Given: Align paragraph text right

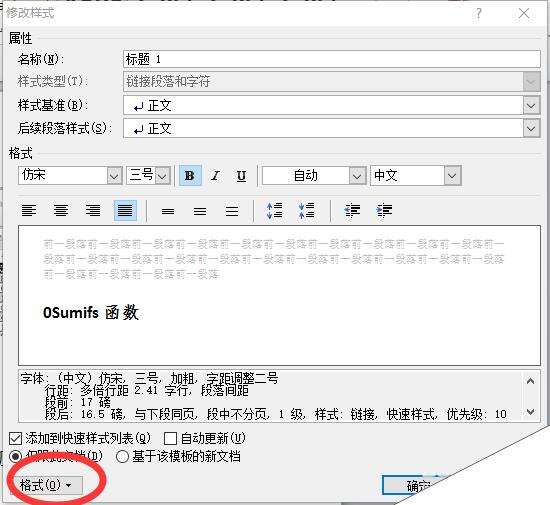Looking at the screenshot, I should click(x=93, y=210).
